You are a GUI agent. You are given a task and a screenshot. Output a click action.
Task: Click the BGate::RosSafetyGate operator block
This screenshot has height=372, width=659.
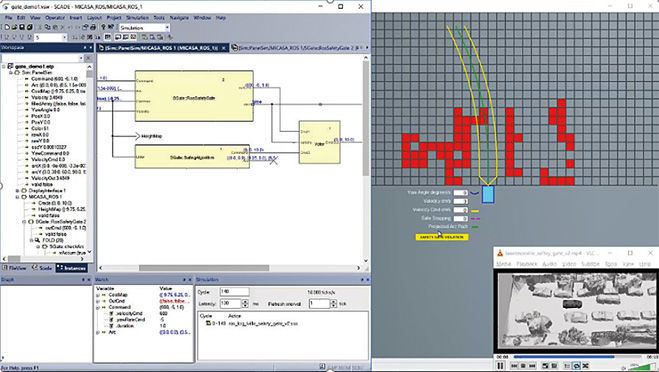click(x=194, y=96)
